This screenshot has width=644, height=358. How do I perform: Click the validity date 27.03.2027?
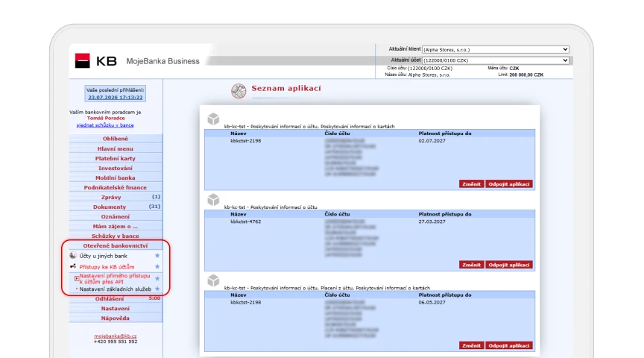tap(432, 222)
